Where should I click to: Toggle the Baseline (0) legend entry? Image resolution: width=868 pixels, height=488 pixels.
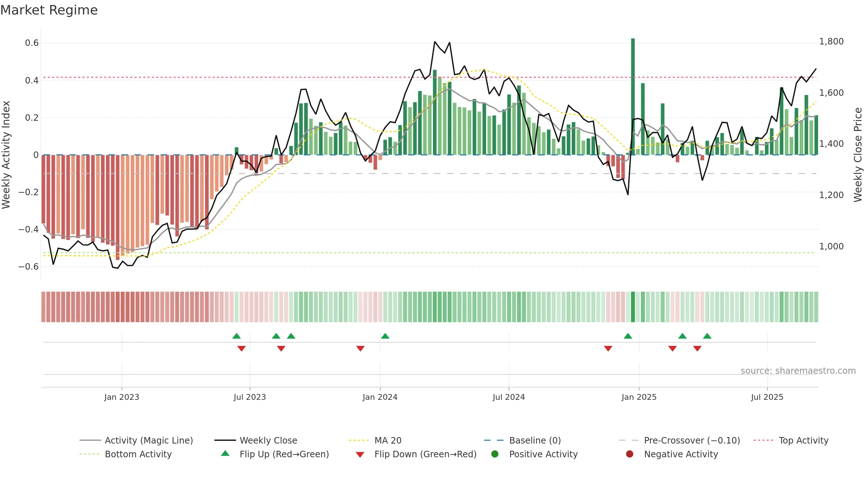522,440
